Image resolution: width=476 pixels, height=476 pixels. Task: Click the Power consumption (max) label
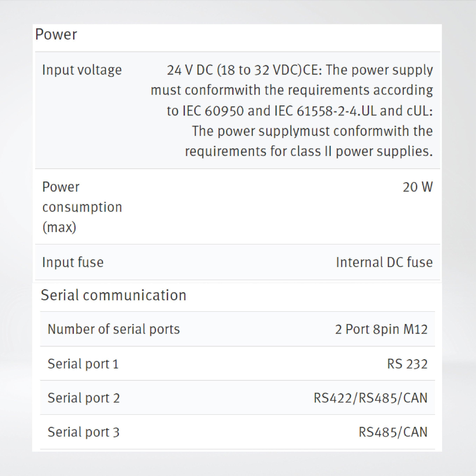pyautogui.click(x=82, y=207)
